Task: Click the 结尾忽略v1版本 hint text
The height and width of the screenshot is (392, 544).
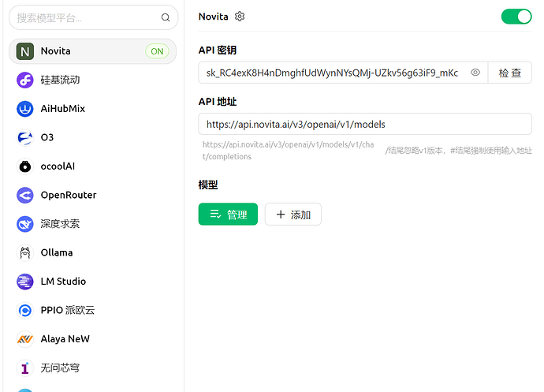Action: (458, 151)
